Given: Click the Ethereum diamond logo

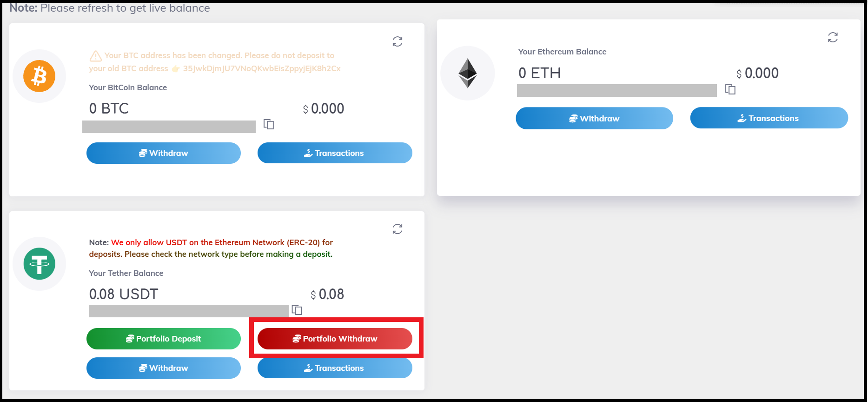Looking at the screenshot, I should [468, 73].
